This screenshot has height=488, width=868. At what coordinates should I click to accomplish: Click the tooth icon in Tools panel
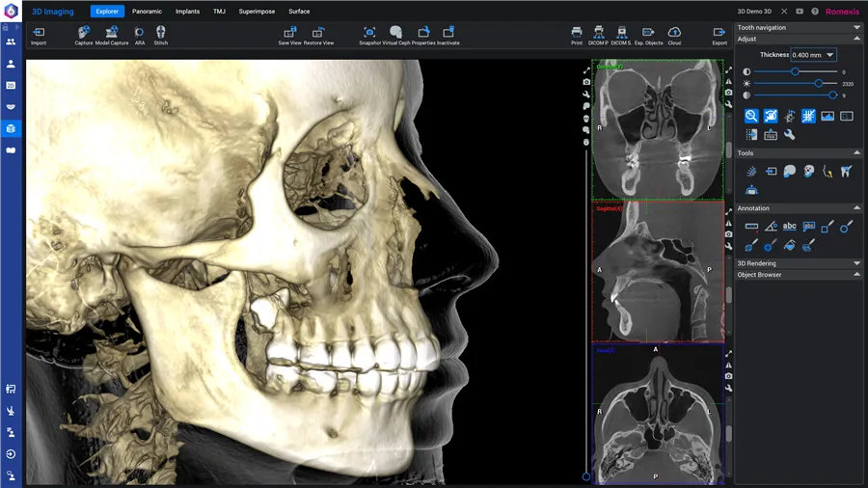tap(846, 172)
